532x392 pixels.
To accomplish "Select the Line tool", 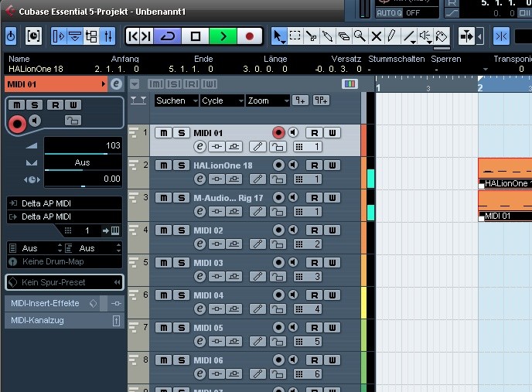I will pyautogui.click(x=409, y=36).
